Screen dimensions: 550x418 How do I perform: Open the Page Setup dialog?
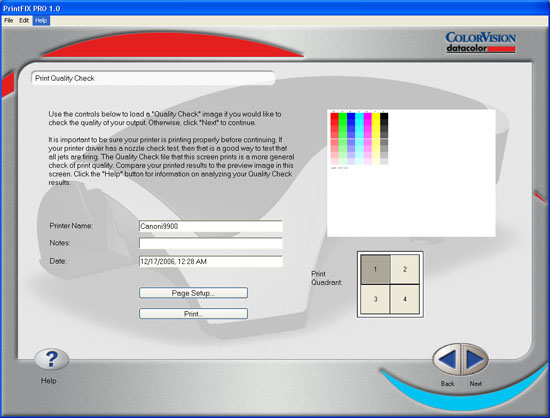click(x=193, y=293)
